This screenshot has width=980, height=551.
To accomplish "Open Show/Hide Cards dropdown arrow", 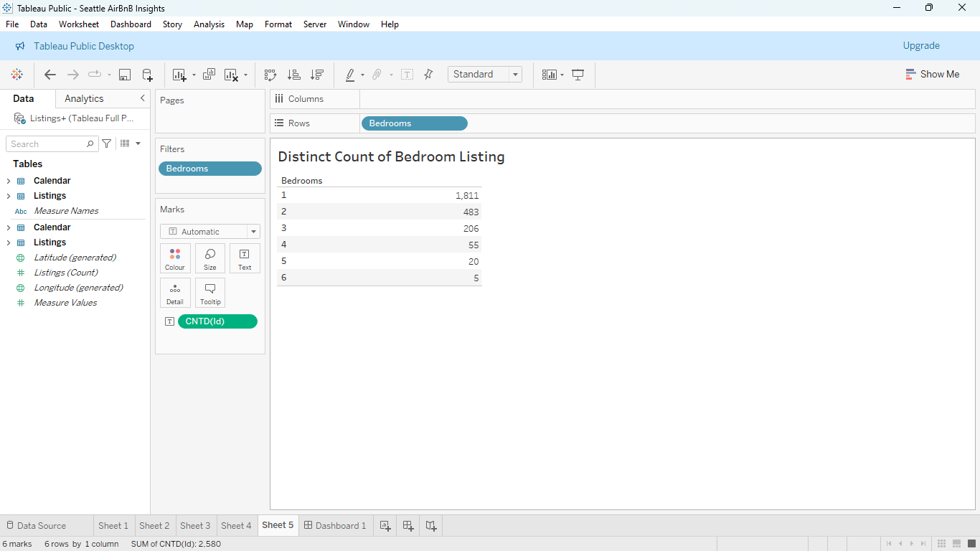I will (x=562, y=75).
